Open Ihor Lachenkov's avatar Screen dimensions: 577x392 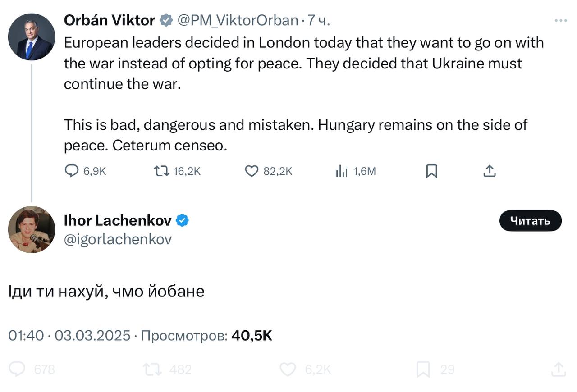point(32,230)
